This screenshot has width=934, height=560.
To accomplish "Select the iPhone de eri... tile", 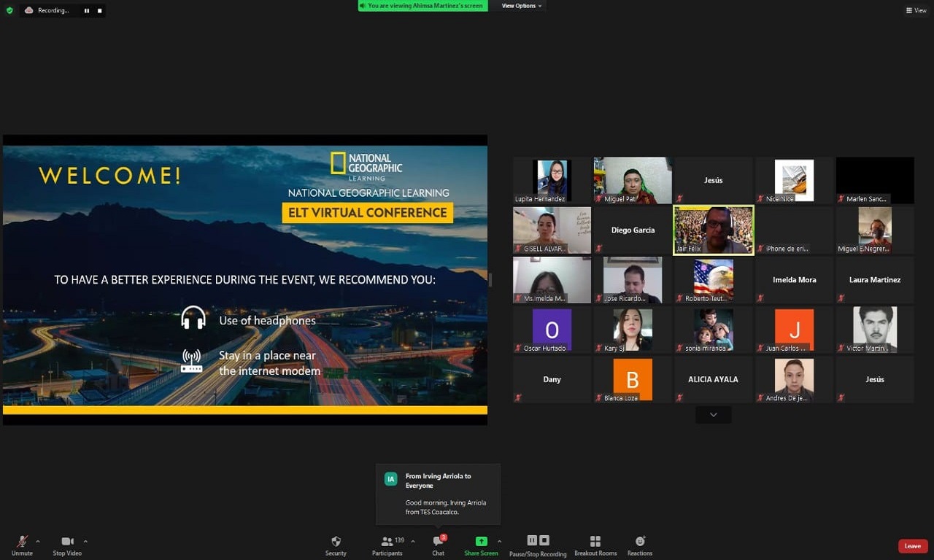I will pyautogui.click(x=794, y=230).
